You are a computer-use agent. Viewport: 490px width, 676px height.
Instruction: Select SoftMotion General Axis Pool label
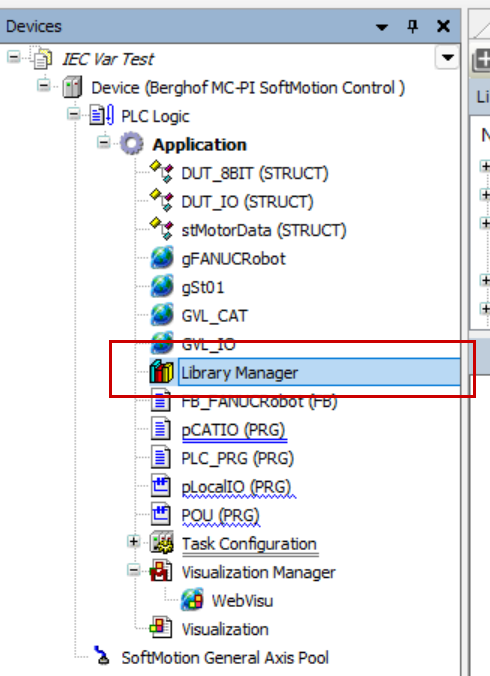(x=225, y=657)
